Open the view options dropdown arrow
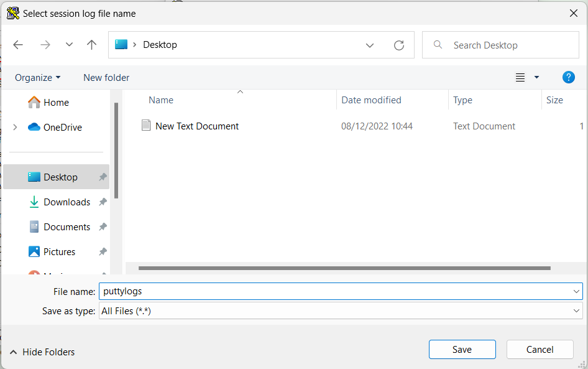The width and height of the screenshot is (588, 369). [536, 78]
